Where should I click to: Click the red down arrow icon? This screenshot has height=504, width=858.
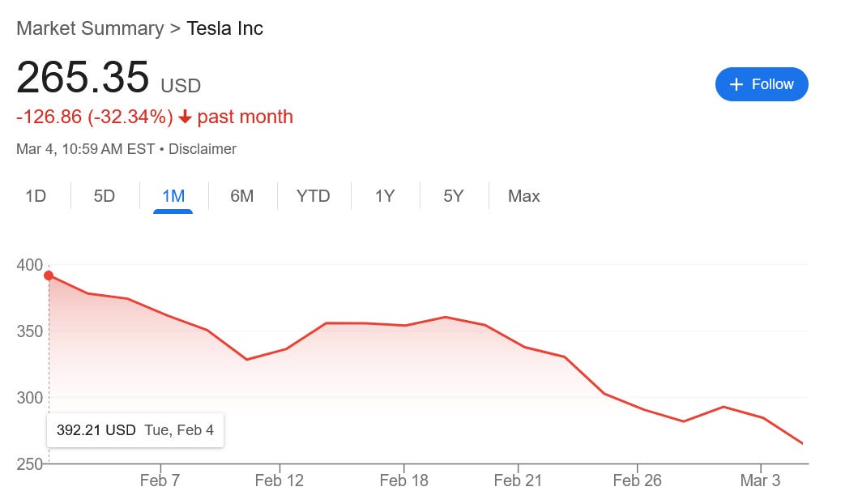185,117
